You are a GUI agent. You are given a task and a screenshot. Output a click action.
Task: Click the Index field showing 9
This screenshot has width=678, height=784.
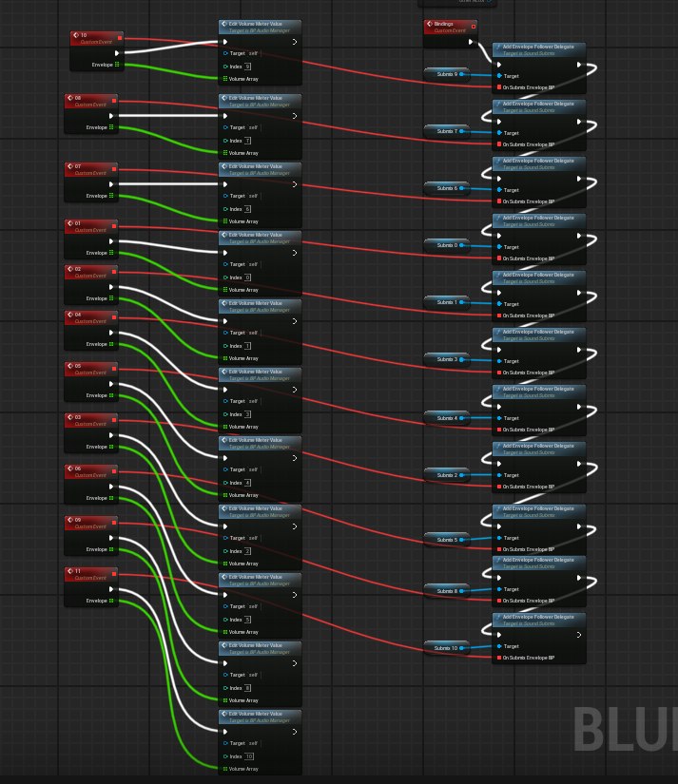coord(247,66)
